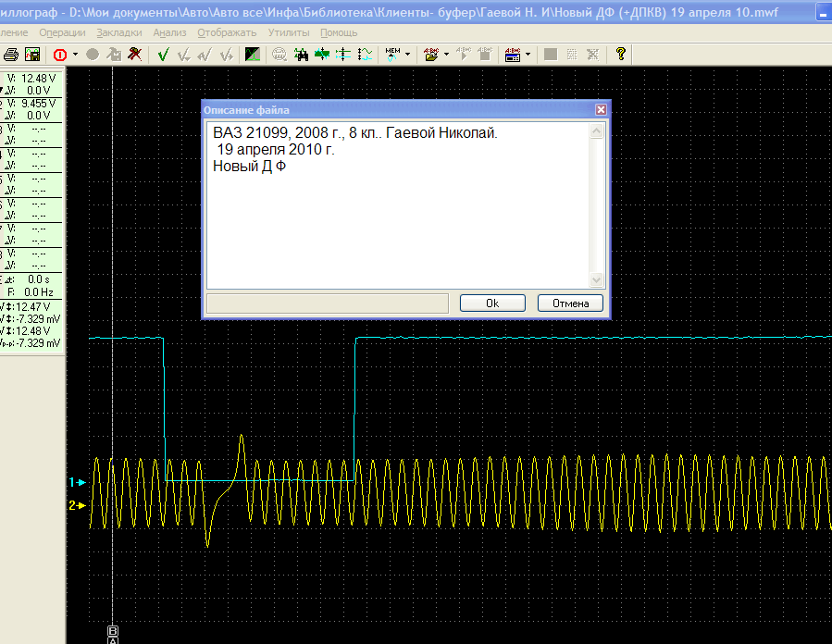
Task: Click the binoculars search icon
Action: tap(301, 54)
